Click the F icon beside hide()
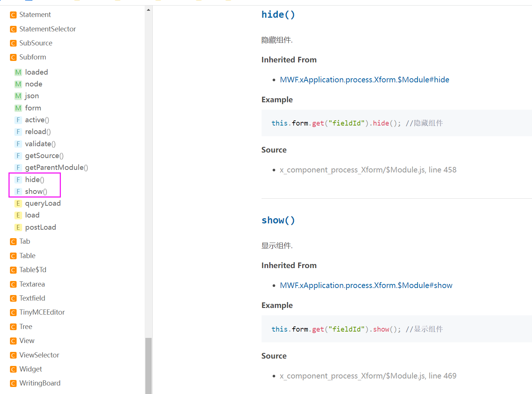Viewport: 532px width, 394px height. [x=18, y=180]
